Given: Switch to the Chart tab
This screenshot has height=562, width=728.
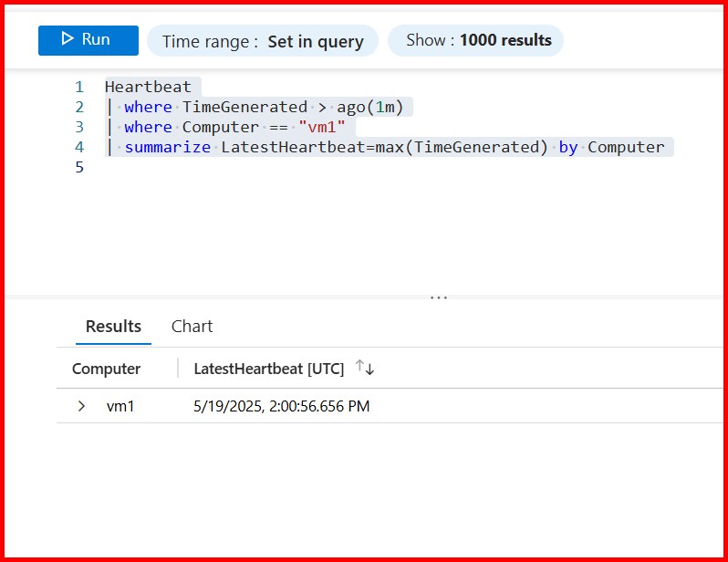Looking at the screenshot, I should pyautogui.click(x=192, y=326).
